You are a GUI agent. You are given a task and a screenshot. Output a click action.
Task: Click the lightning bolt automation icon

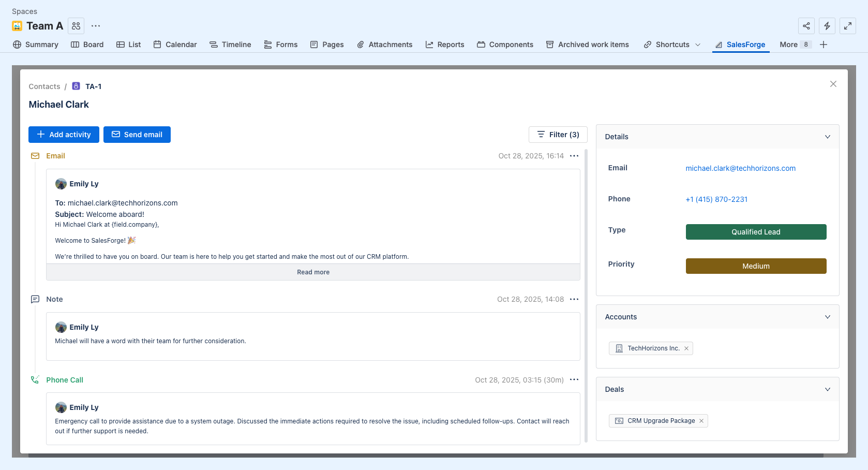[x=827, y=26]
